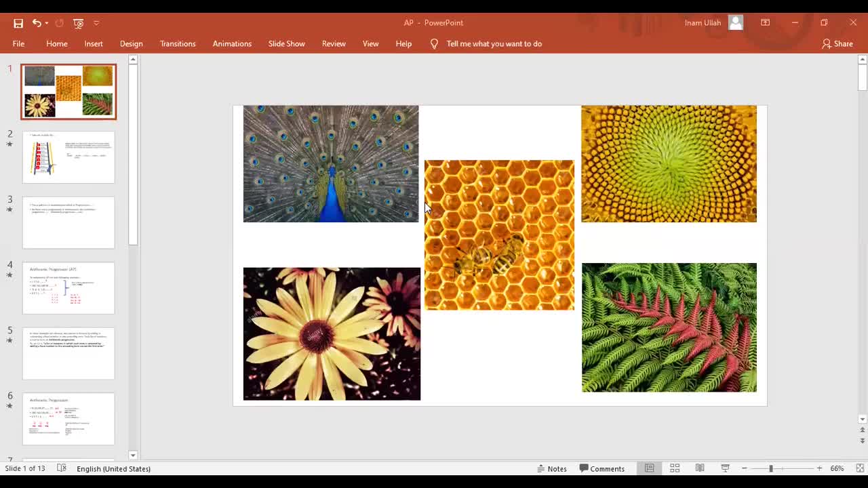This screenshot has height=488, width=868.
Task: Open Ribbon Display Options icon
Action: (766, 22)
